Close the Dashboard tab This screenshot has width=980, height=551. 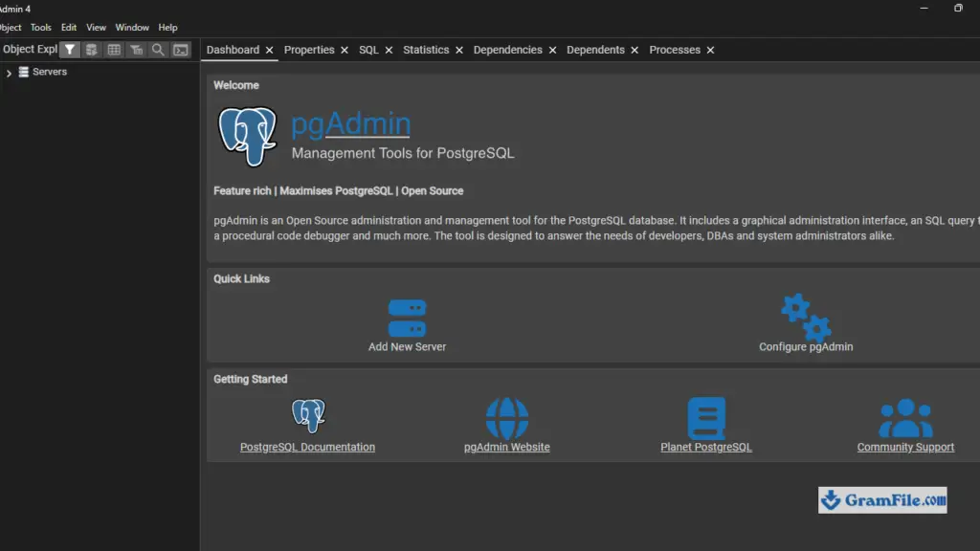tap(269, 50)
